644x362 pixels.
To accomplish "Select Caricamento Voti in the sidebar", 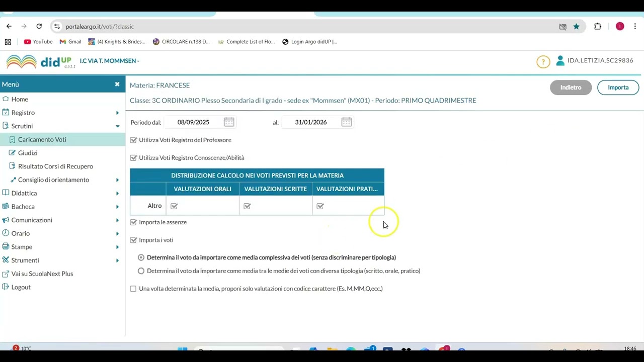I will (x=63, y=139).
